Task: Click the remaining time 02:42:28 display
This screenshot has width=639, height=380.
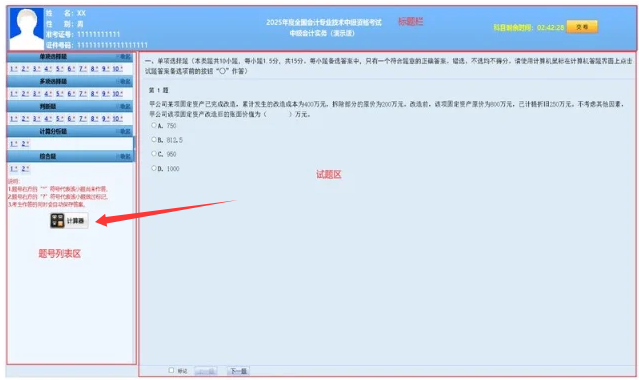Action: tap(550, 27)
